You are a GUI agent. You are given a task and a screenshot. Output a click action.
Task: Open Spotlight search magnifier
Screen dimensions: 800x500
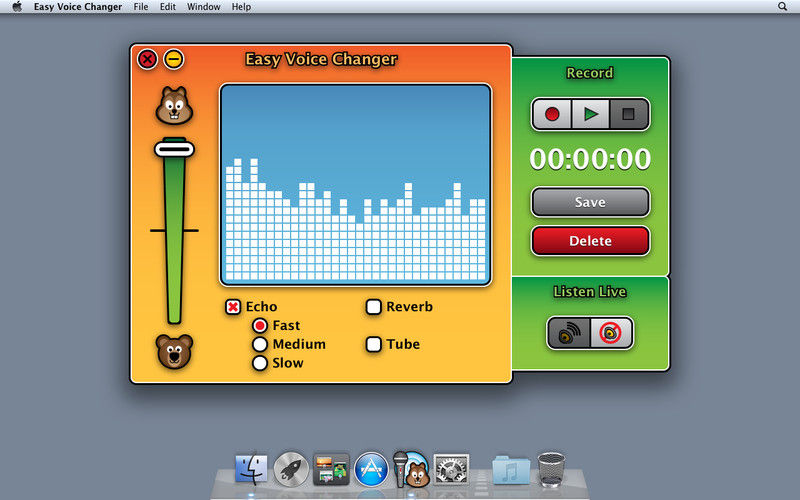tap(782, 7)
